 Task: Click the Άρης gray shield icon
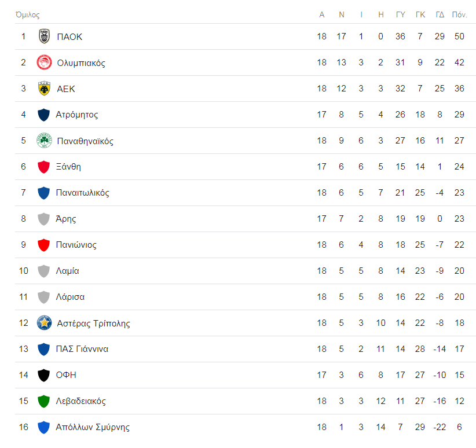(43, 219)
